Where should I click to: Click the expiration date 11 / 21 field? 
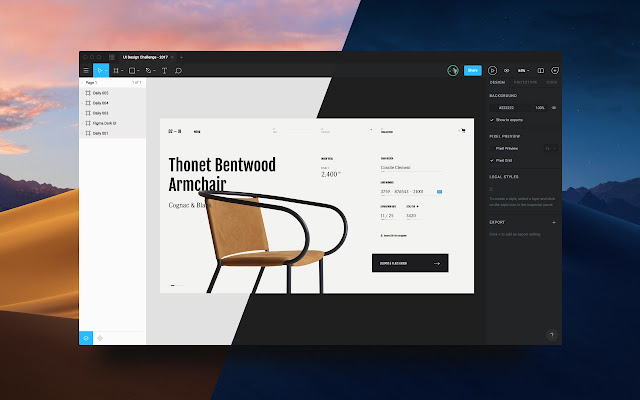pos(387,216)
